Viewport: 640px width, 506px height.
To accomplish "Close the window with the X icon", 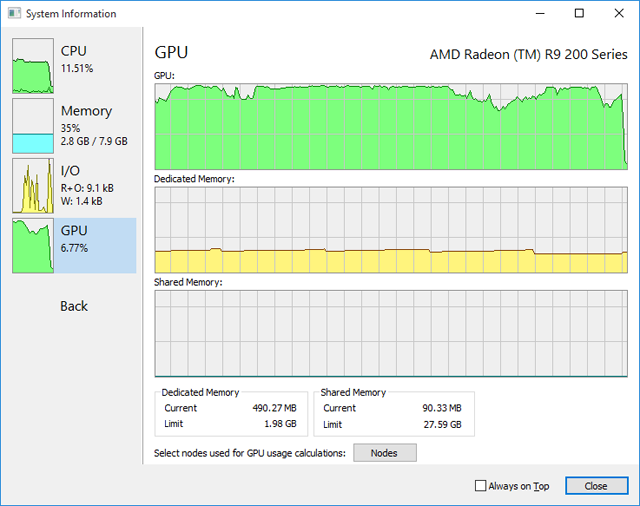I will [619, 13].
